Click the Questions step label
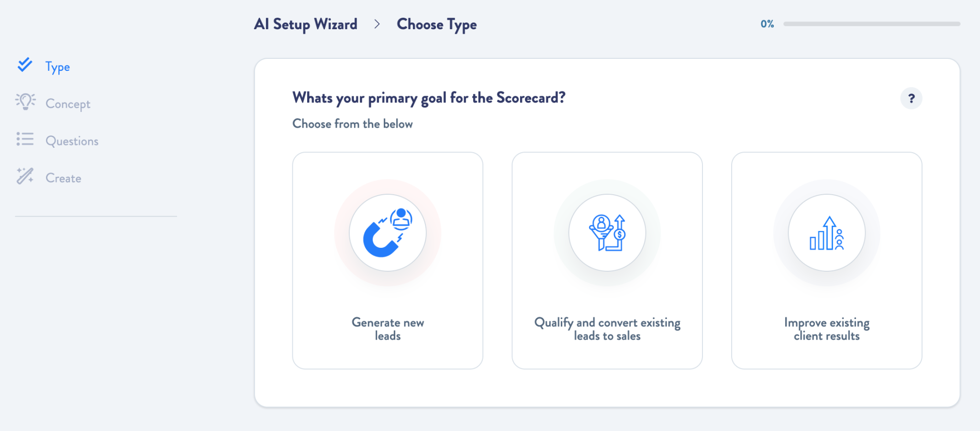The width and height of the screenshot is (980, 431). coord(72,141)
